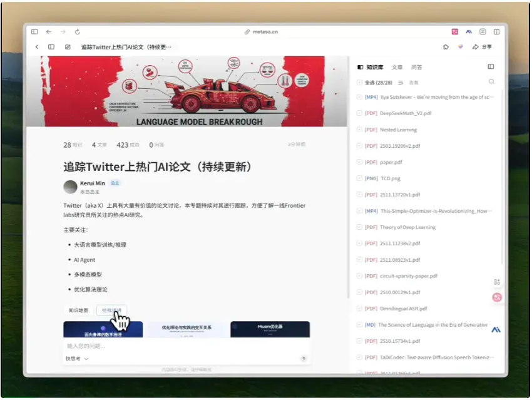
Task: Click the 查看 link beside 全选
Action: [x=414, y=83]
